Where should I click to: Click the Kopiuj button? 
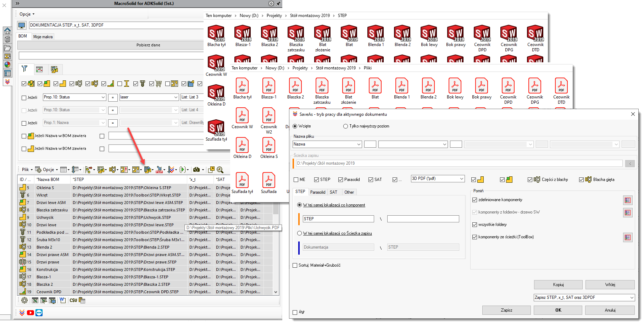tap(558, 285)
